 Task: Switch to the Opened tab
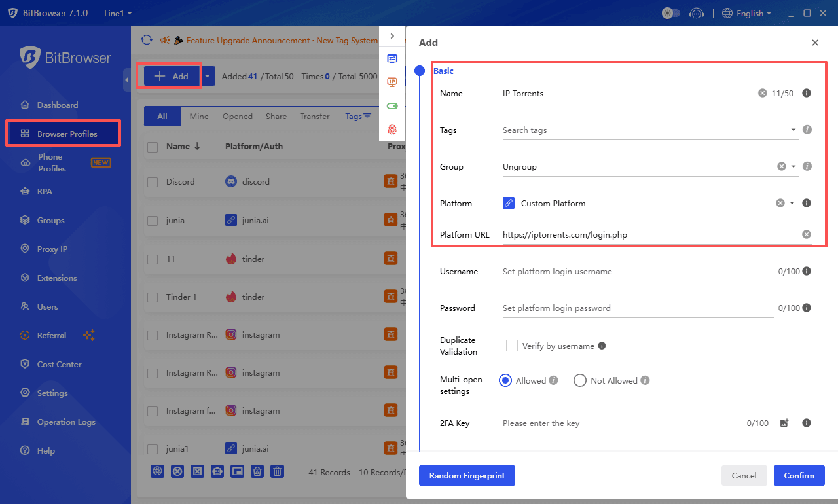tap(237, 116)
